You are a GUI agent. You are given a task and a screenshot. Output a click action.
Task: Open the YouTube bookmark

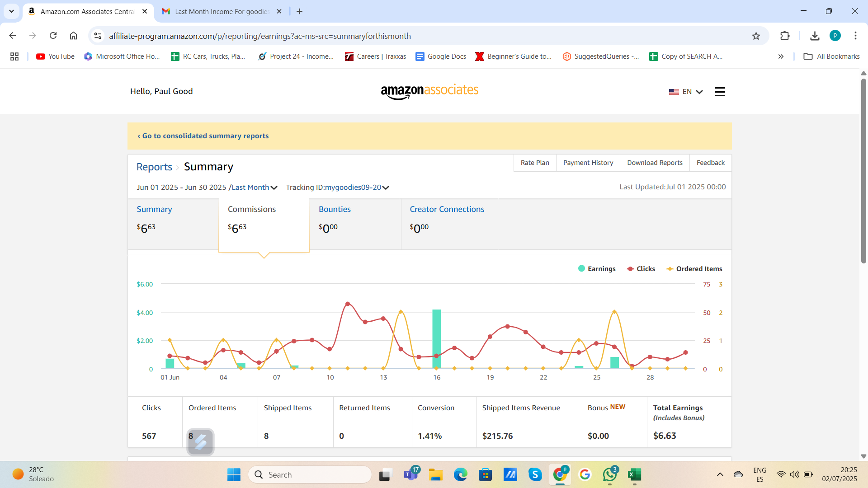point(56,56)
